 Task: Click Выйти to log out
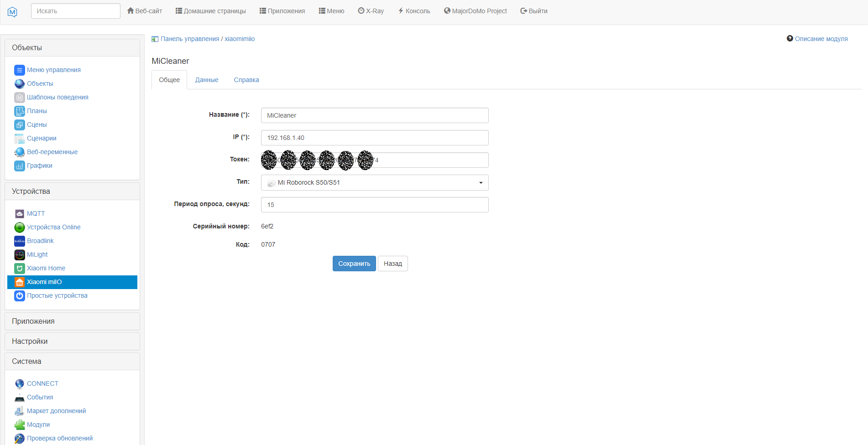click(x=534, y=11)
